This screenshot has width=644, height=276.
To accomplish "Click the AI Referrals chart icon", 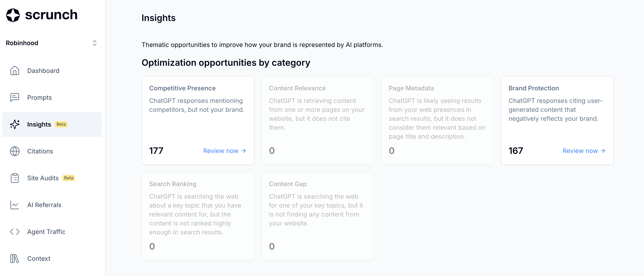I will [x=15, y=205].
